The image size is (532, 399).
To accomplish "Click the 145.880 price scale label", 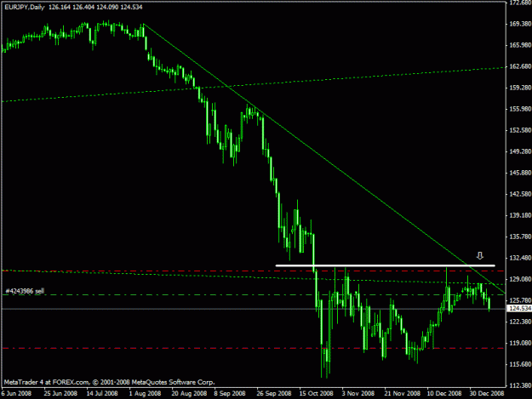I will (520, 173).
